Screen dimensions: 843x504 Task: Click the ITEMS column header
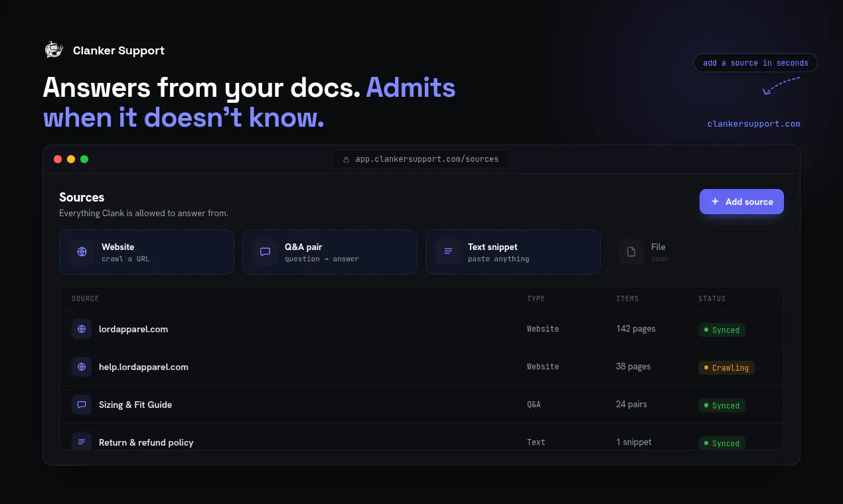pyautogui.click(x=627, y=298)
